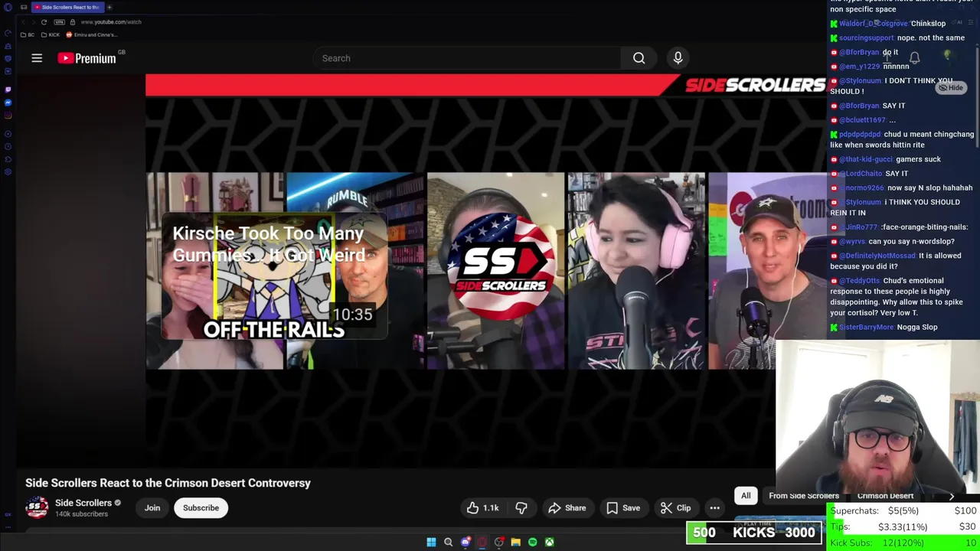Viewport: 980px width, 551px height.
Task: Click the Share button
Action: click(567, 508)
